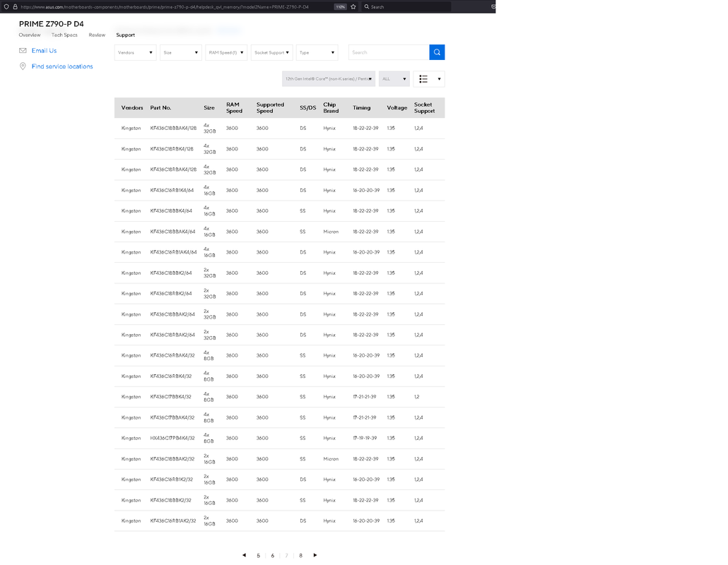Click the Chip Brand column header

point(331,107)
